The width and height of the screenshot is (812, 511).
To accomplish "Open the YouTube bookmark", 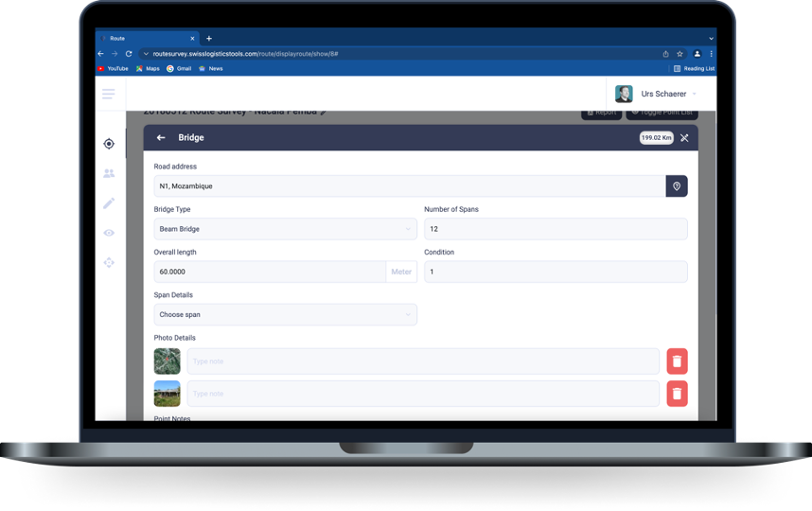I will coord(113,69).
